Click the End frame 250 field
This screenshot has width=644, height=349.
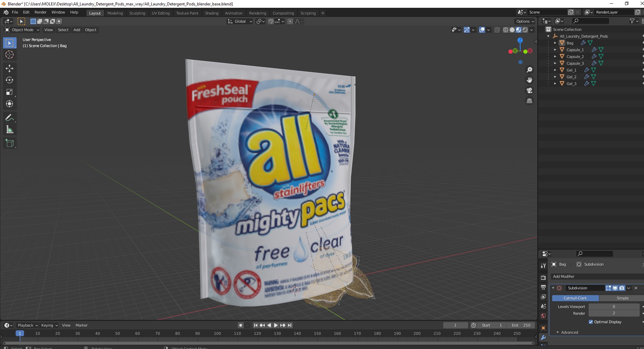(521, 325)
